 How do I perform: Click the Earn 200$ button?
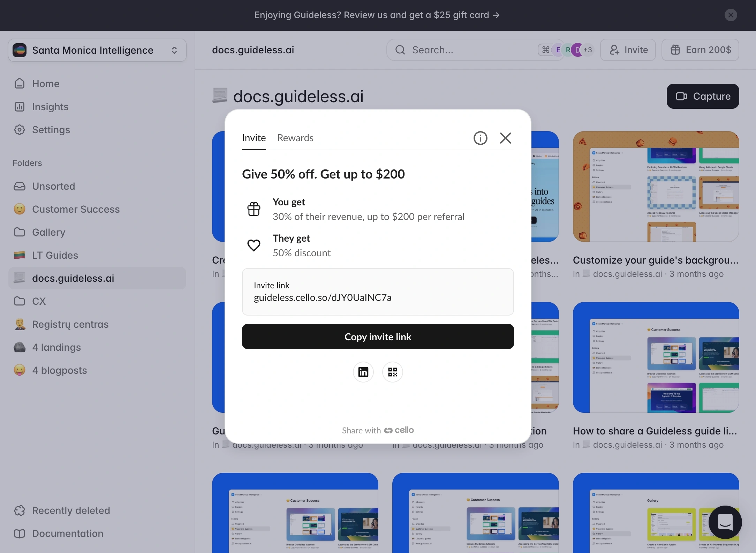(700, 50)
